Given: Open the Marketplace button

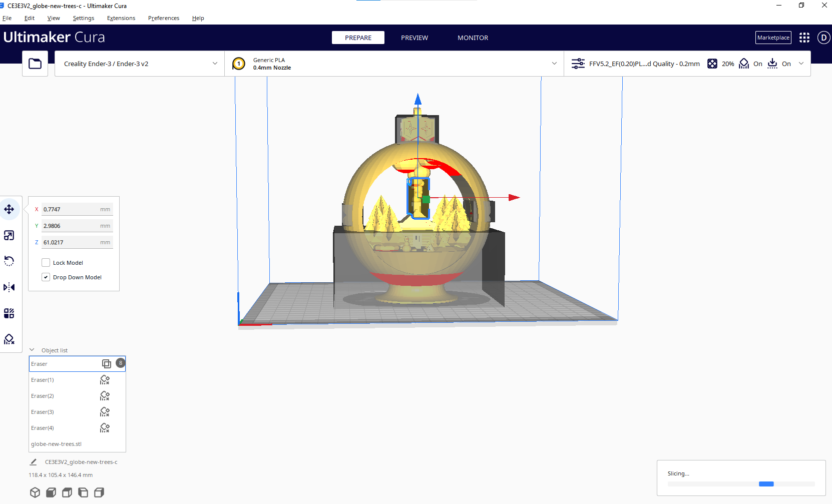Looking at the screenshot, I should (x=773, y=38).
